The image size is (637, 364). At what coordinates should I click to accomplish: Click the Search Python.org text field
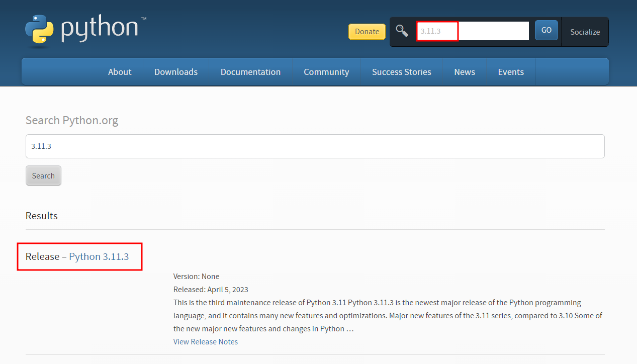(x=315, y=146)
